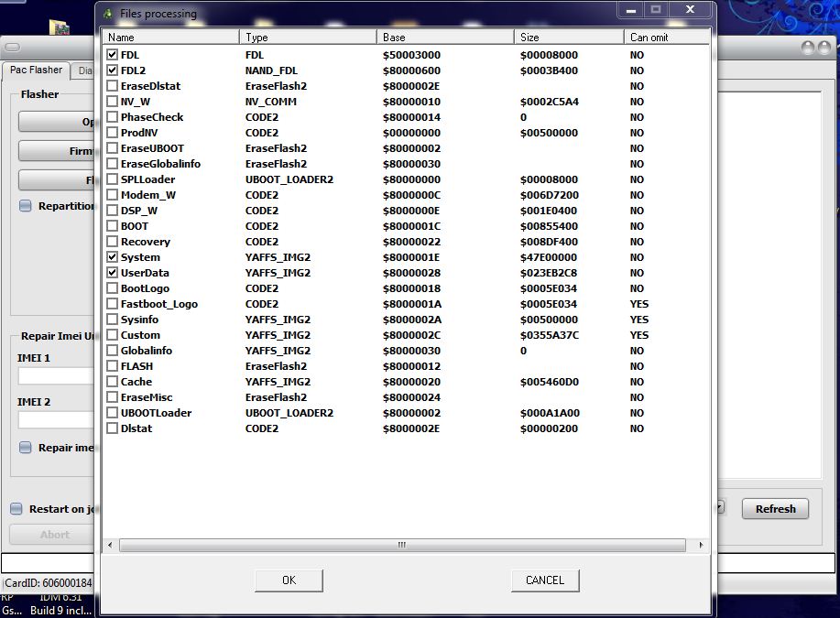
Task: Uncheck the FDL2 checkbox
Action: [112, 70]
